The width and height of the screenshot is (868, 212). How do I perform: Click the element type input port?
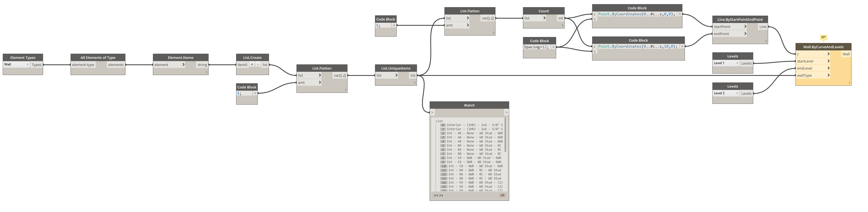tap(83, 65)
